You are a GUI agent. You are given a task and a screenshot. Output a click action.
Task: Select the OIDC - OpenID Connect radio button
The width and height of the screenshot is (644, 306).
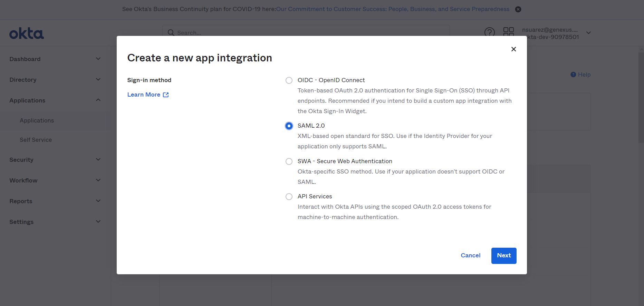[289, 80]
